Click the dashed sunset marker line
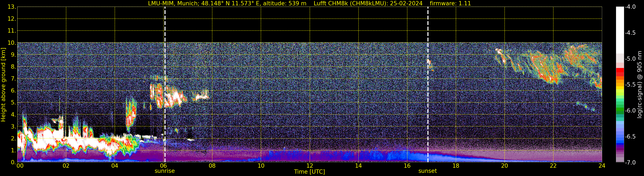Image resolution: width=644 pixels, height=176 pixels. [428, 85]
